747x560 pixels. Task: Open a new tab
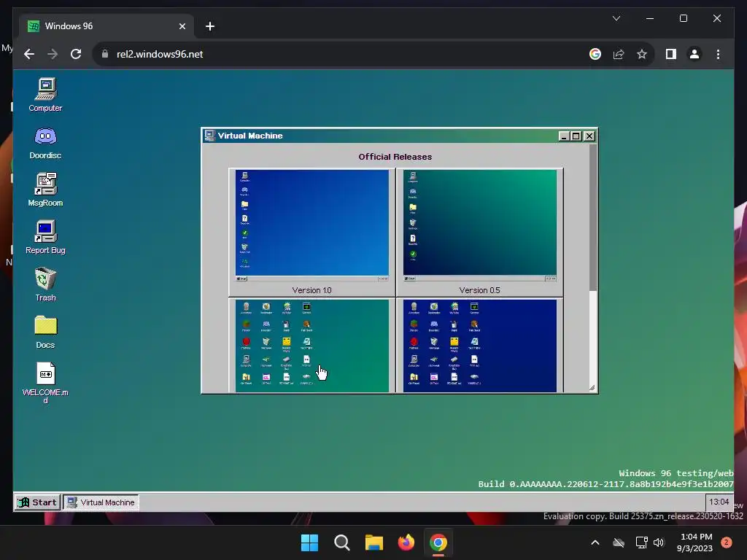pyautogui.click(x=209, y=26)
